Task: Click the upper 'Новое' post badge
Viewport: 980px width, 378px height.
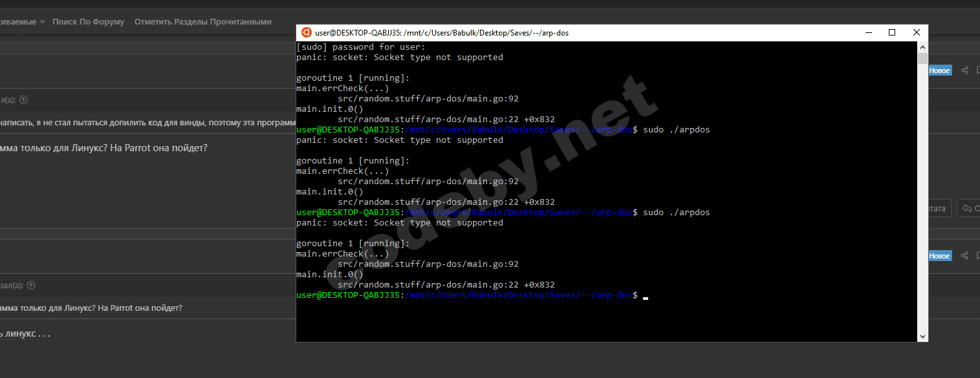Action: [x=939, y=70]
